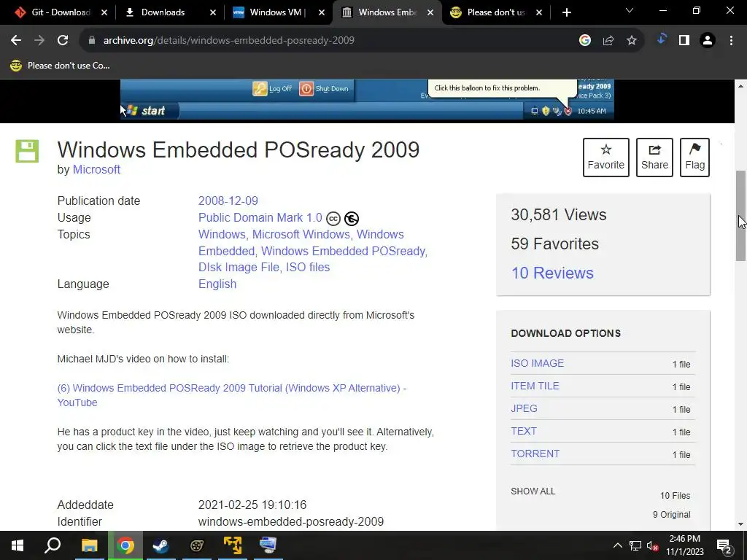Select the TORRENT download option
This screenshot has height=560, width=747.
535,454
